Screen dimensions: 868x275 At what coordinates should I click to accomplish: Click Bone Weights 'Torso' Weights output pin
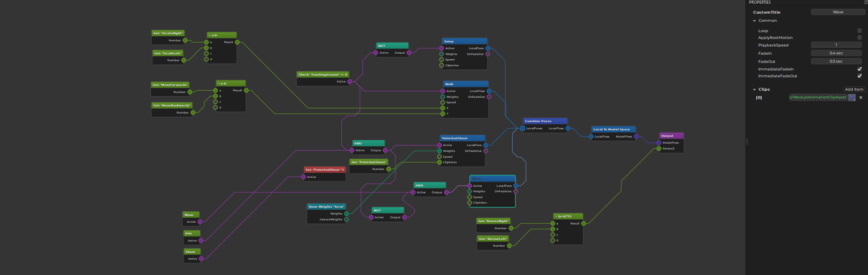click(x=347, y=214)
